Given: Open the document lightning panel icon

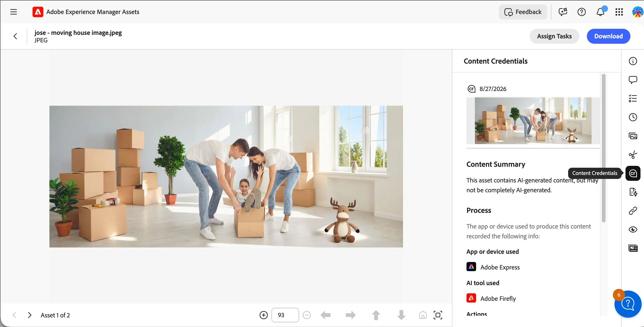Looking at the screenshot, I should 633,192.
